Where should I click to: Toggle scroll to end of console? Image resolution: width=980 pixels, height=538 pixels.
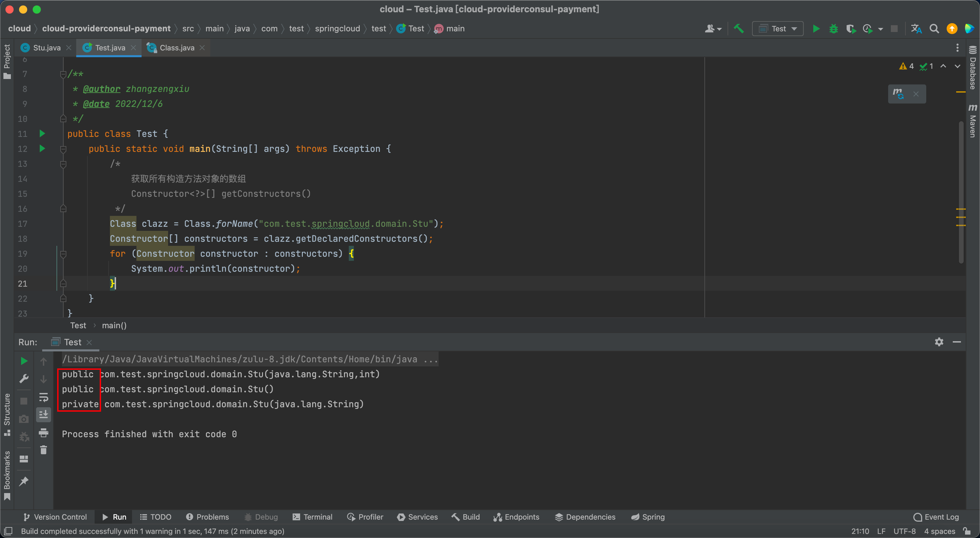pos(43,414)
